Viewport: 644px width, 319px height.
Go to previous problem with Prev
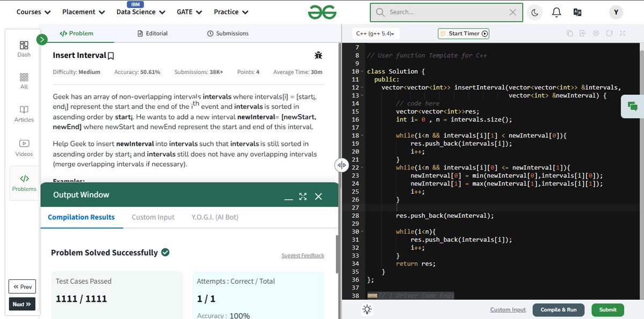coord(22,287)
